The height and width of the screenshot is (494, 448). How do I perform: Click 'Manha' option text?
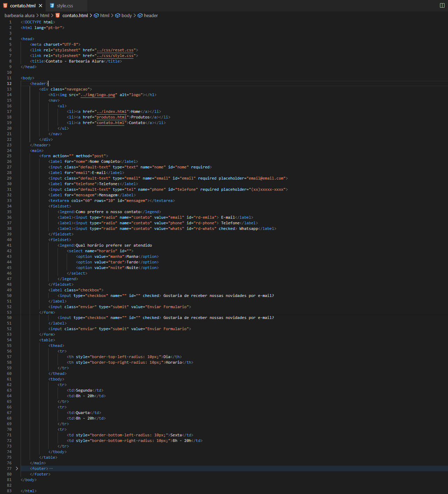point(132,256)
